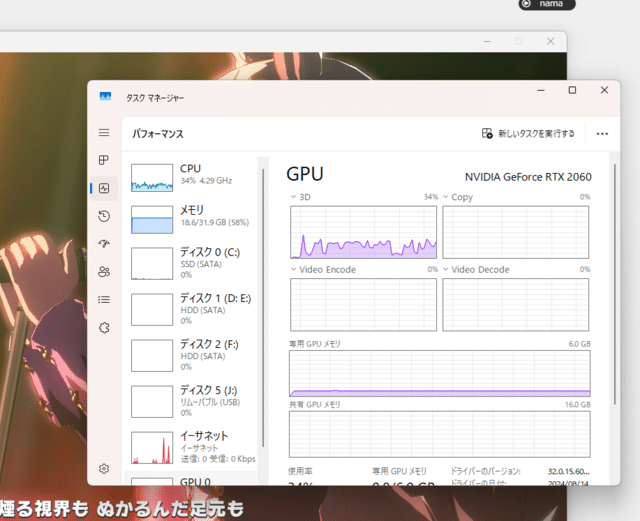
Task: Open the Processes page icon
Action: [104, 160]
